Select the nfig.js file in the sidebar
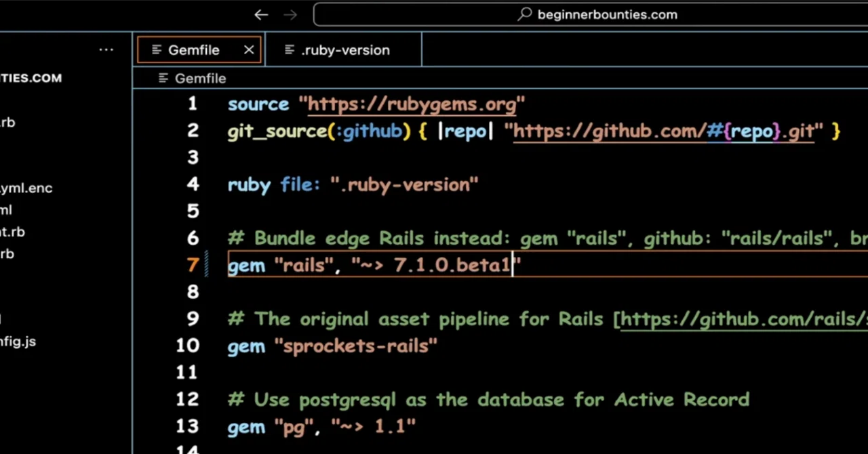 point(18,342)
